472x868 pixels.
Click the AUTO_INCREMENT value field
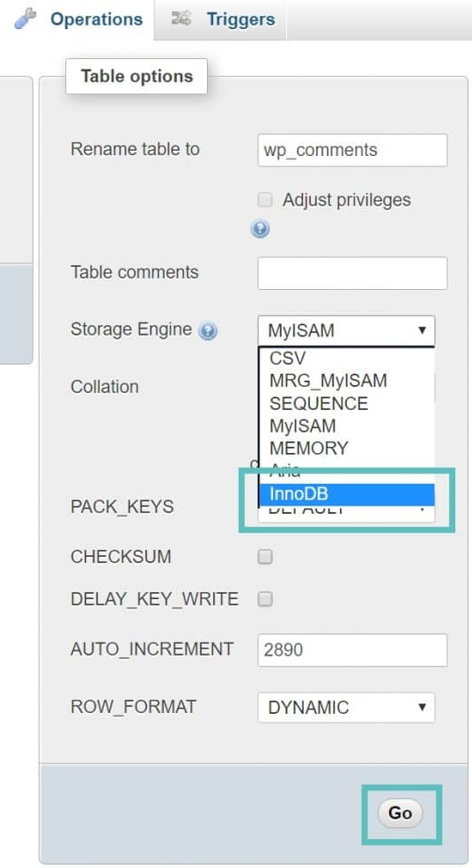[x=352, y=649]
